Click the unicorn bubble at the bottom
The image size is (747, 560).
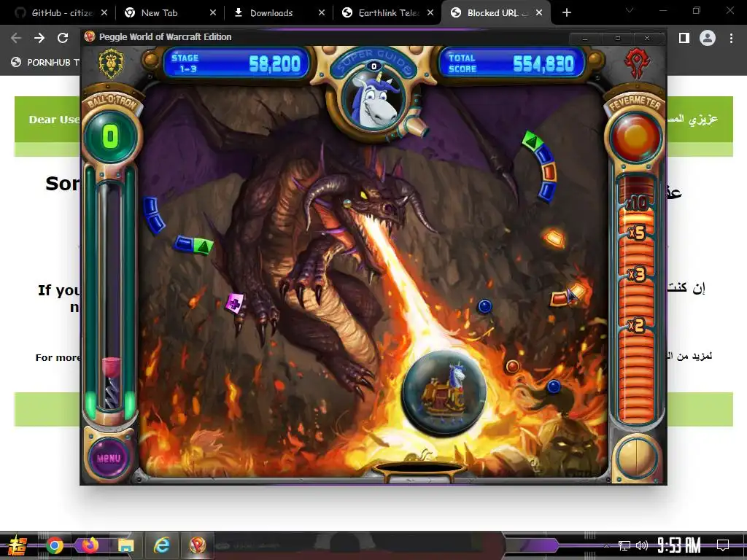(444, 393)
